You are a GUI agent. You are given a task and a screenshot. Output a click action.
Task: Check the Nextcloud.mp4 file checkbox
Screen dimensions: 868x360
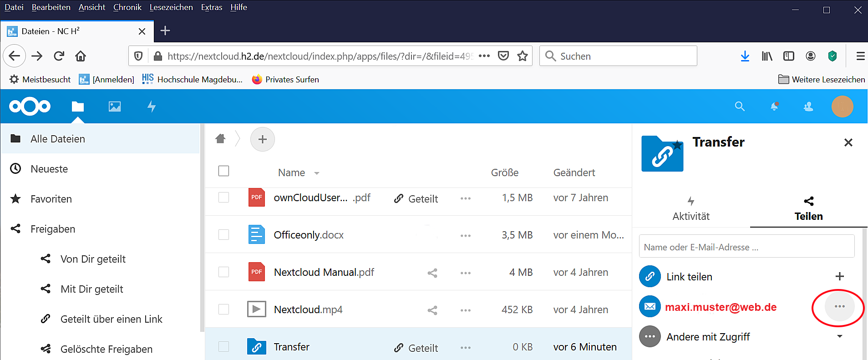[223, 309]
